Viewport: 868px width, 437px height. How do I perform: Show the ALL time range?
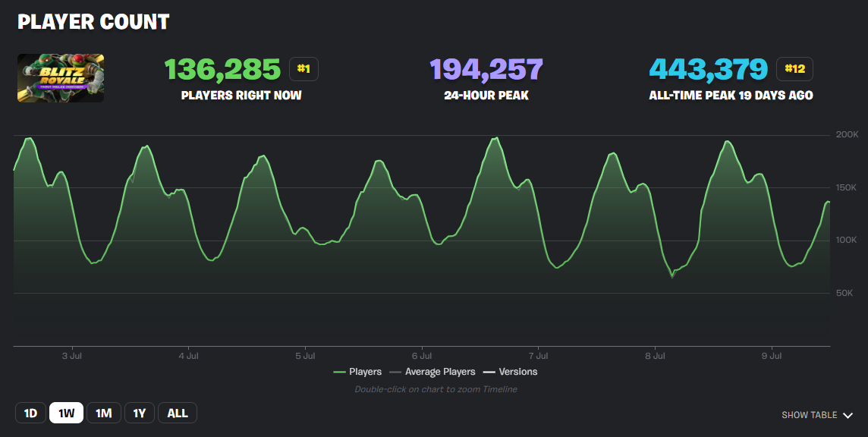pos(178,413)
